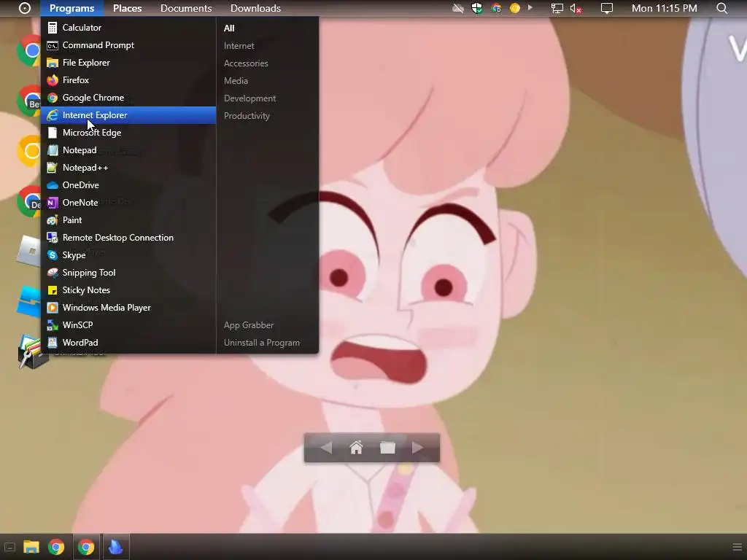Screen dimensions: 747x560
Task: Open the network status tray icon
Action: (557, 8)
